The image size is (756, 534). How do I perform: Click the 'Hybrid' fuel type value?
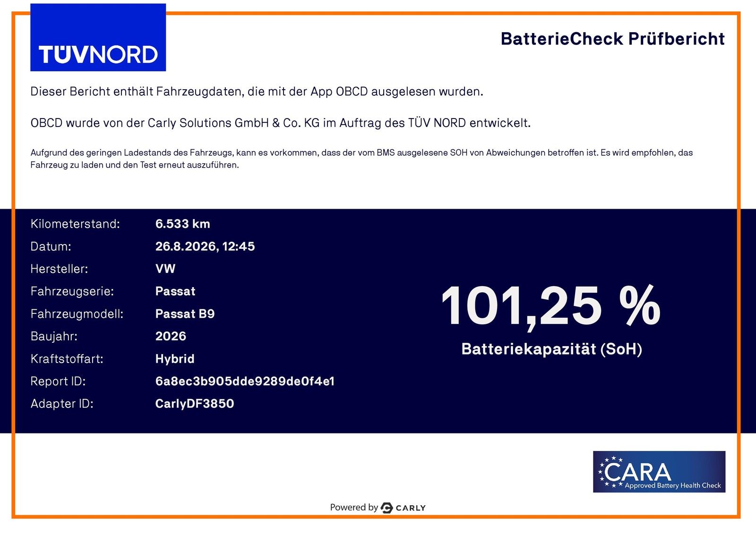click(175, 359)
